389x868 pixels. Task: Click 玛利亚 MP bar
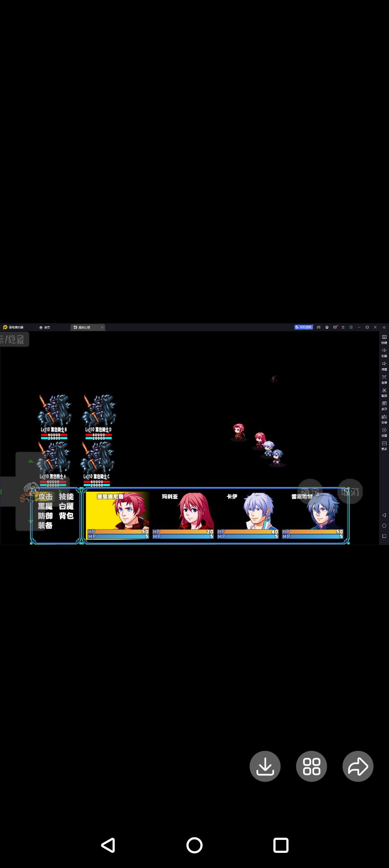(183, 536)
